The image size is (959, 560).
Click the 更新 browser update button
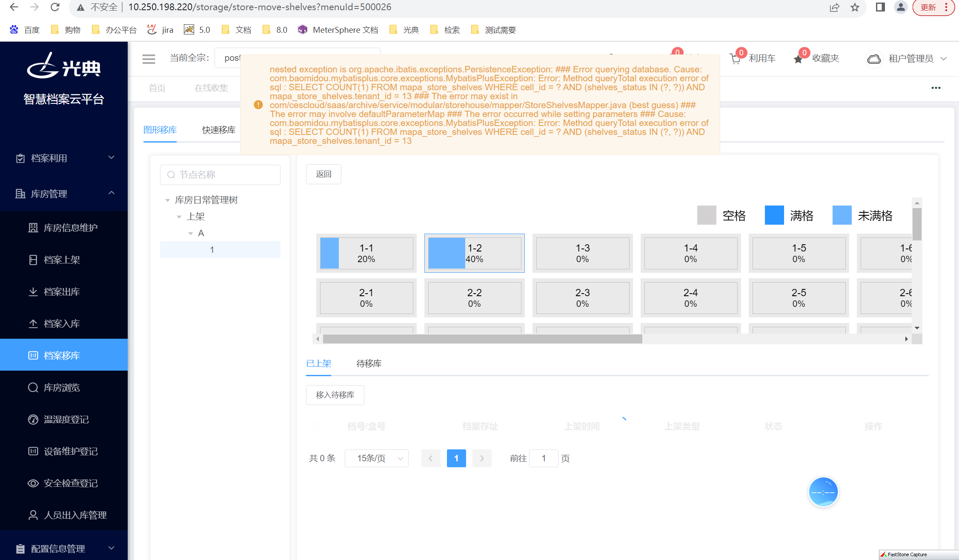pos(934,7)
